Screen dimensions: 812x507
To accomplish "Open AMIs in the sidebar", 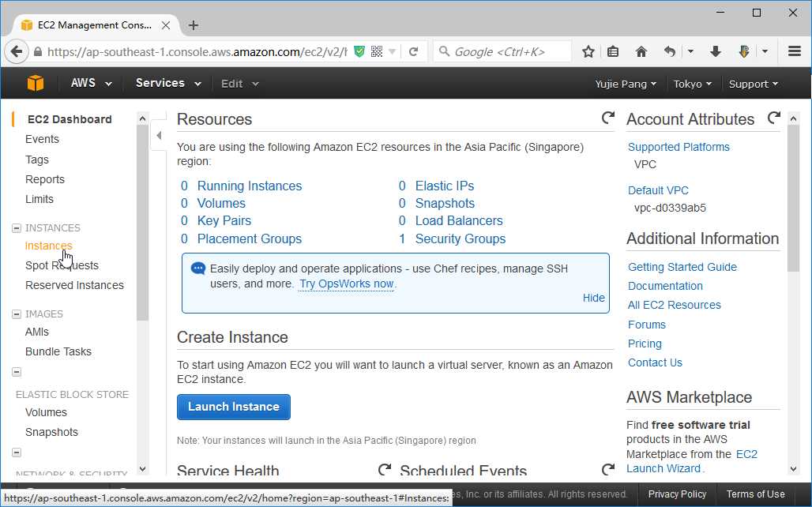I will (x=37, y=332).
